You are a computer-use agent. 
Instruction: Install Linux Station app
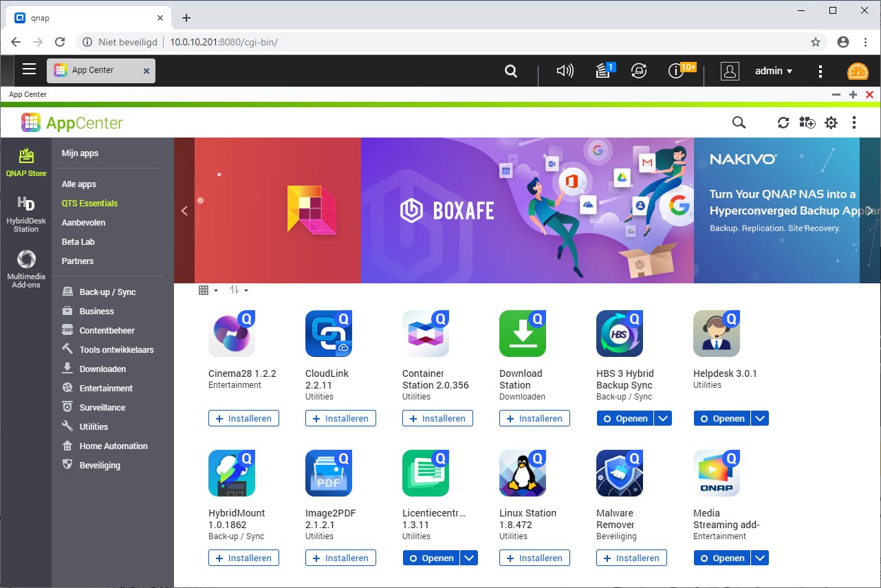[534, 558]
